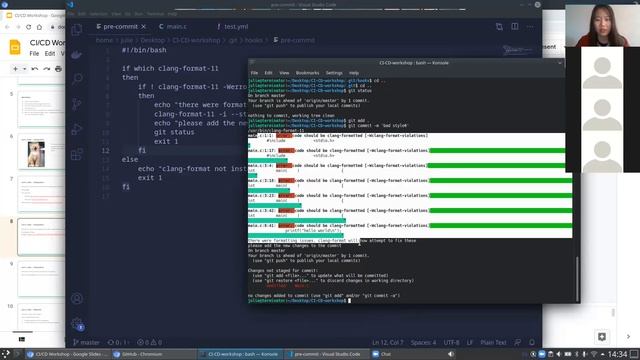Open the Docker extension in the activity bar
The image size is (640, 360).
(x=77, y=55)
